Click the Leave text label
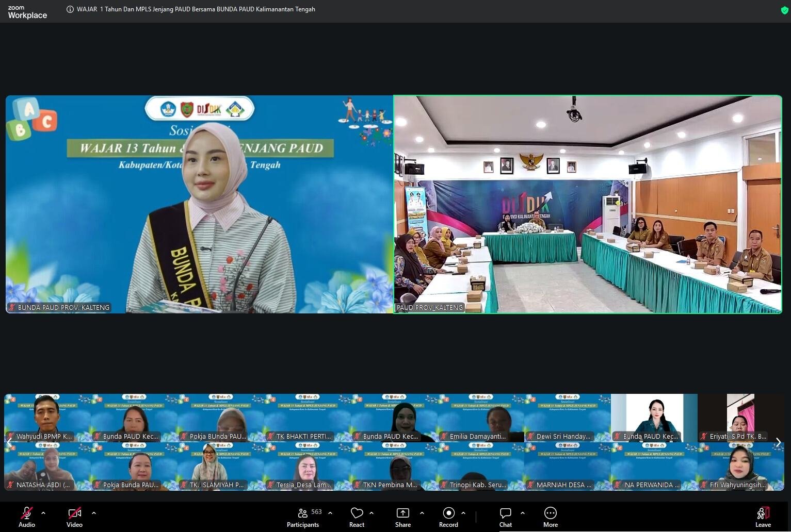Image resolution: width=791 pixels, height=532 pixels. click(x=763, y=525)
